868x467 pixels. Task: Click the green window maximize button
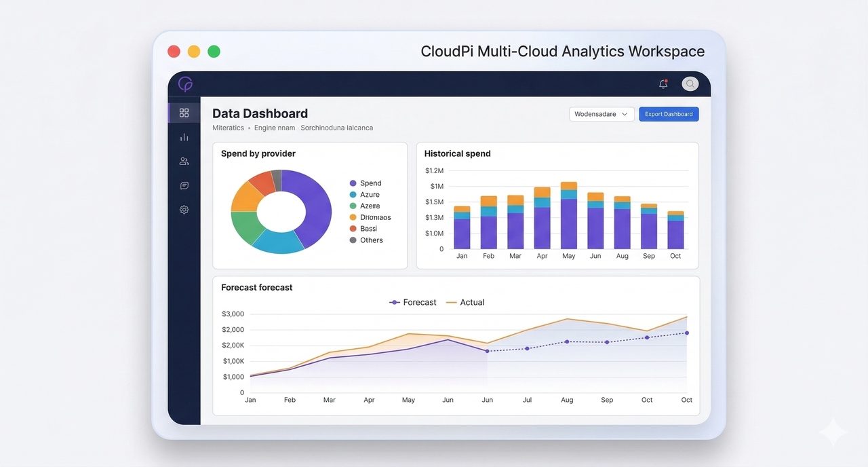point(214,51)
